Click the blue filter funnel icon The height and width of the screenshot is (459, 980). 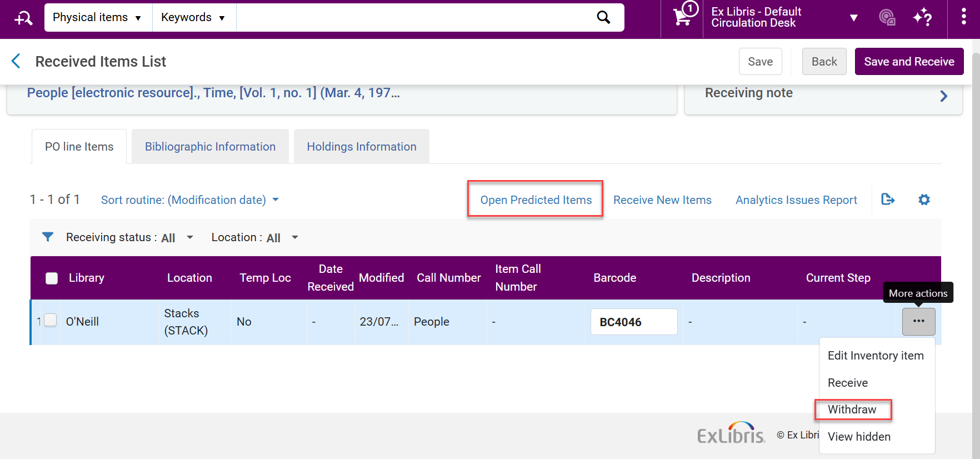pyautogui.click(x=48, y=237)
